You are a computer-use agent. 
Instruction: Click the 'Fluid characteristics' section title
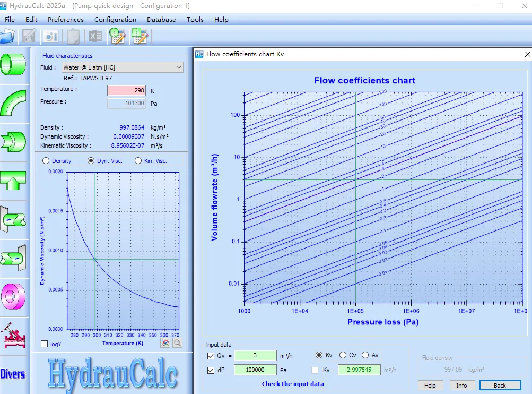click(67, 56)
